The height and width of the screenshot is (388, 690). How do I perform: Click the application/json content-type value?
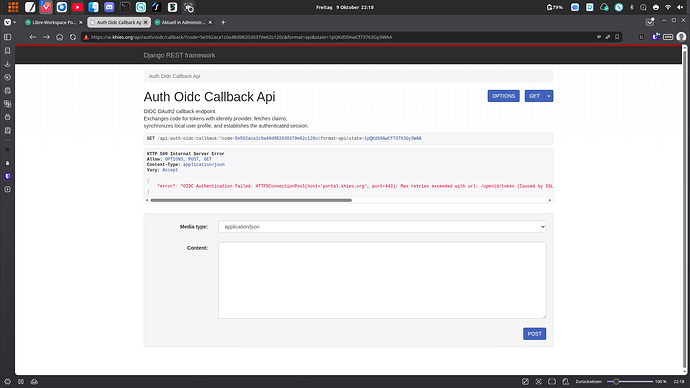pos(204,165)
